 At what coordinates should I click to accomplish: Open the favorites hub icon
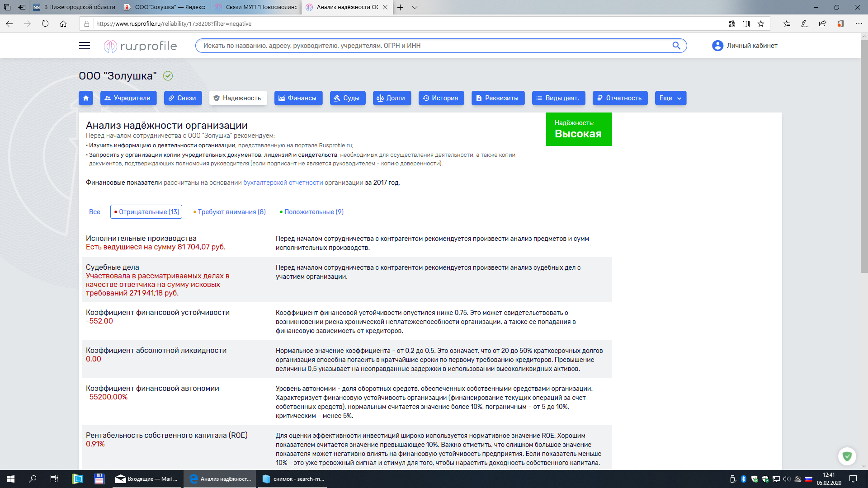[x=787, y=23]
